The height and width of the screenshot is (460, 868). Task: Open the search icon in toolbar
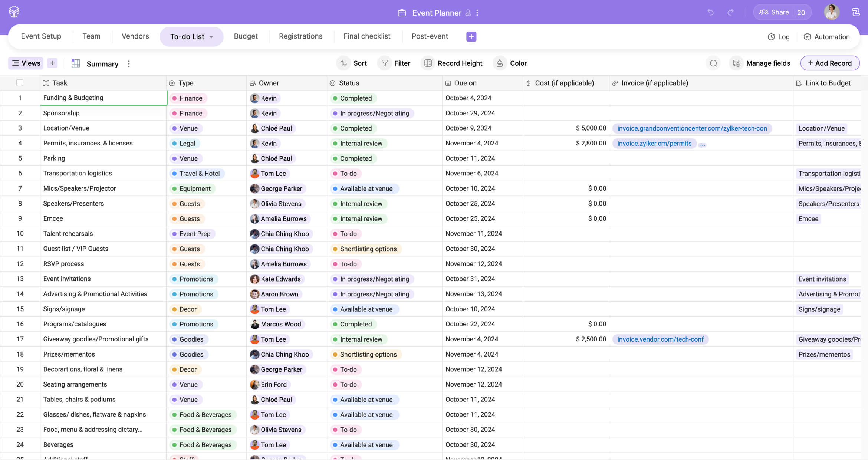[x=713, y=63]
